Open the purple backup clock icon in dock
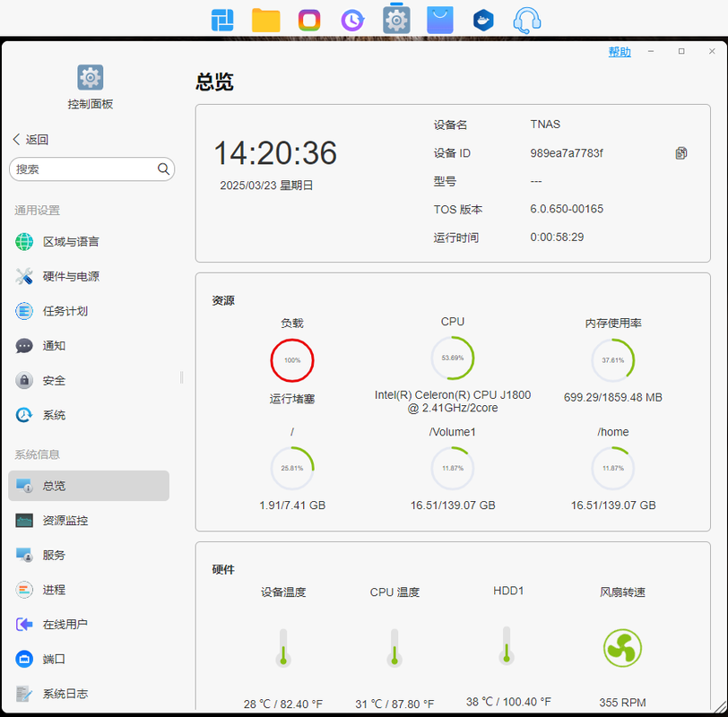Screen dimensions: 728x717 pyautogui.click(x=352, y=21)
